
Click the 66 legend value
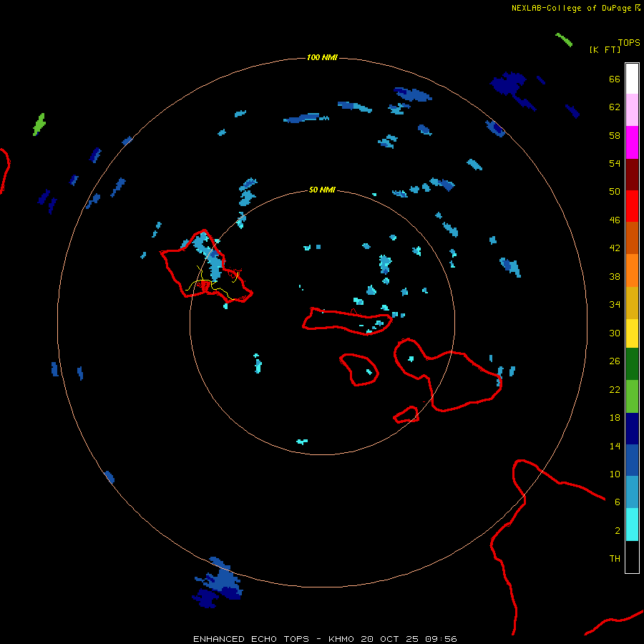pos(615,79)
